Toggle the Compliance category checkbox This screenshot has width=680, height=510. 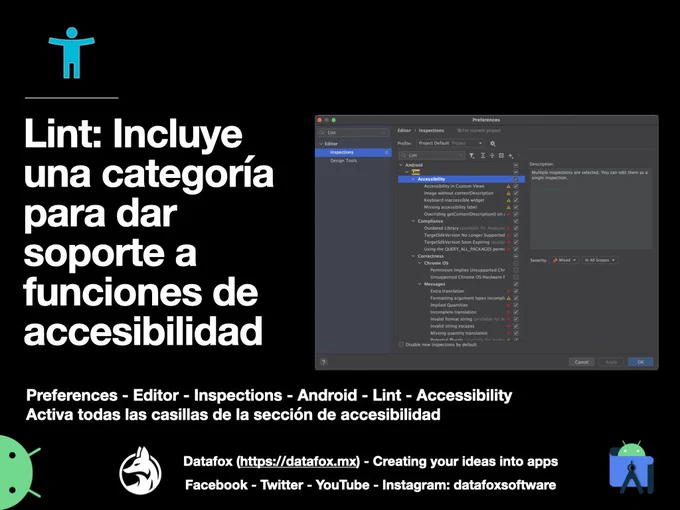click(516, 221)
